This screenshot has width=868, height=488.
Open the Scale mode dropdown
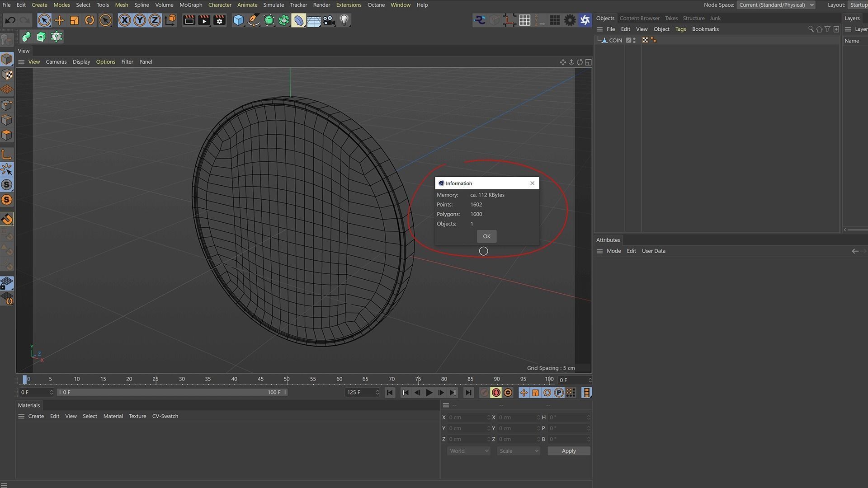518,451
